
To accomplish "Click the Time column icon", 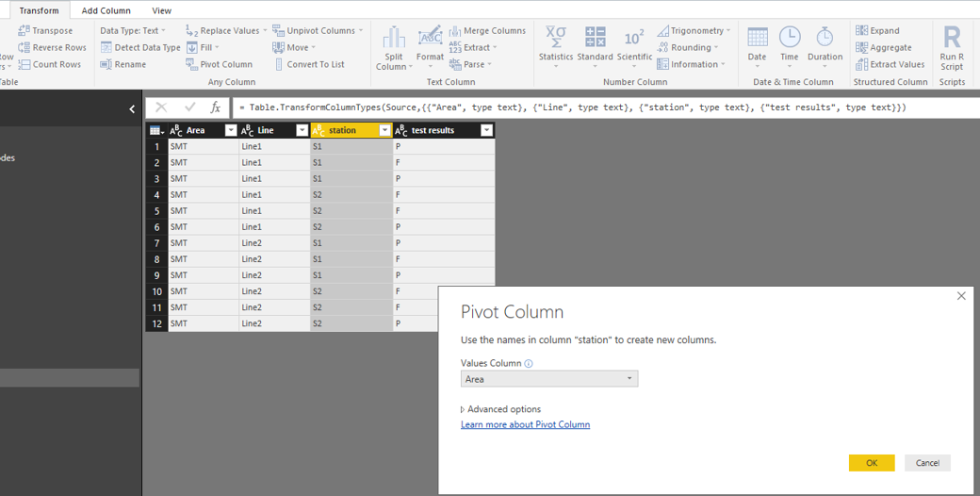I will (x=790, y=37).
